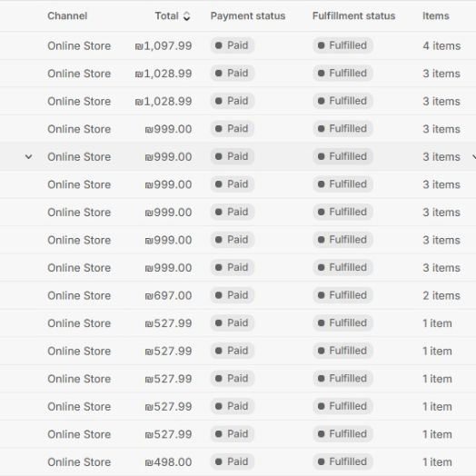The width and height of the screenshot is (476, 476).
Task: Click Fulfilled status dot in ₪498.00 row
Action: [x=322, y=461]
